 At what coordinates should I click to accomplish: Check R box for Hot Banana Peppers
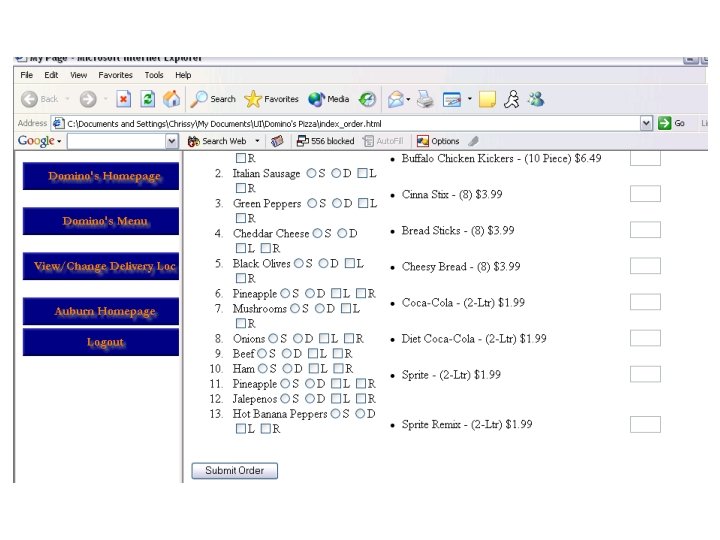[x=266, y=428]
